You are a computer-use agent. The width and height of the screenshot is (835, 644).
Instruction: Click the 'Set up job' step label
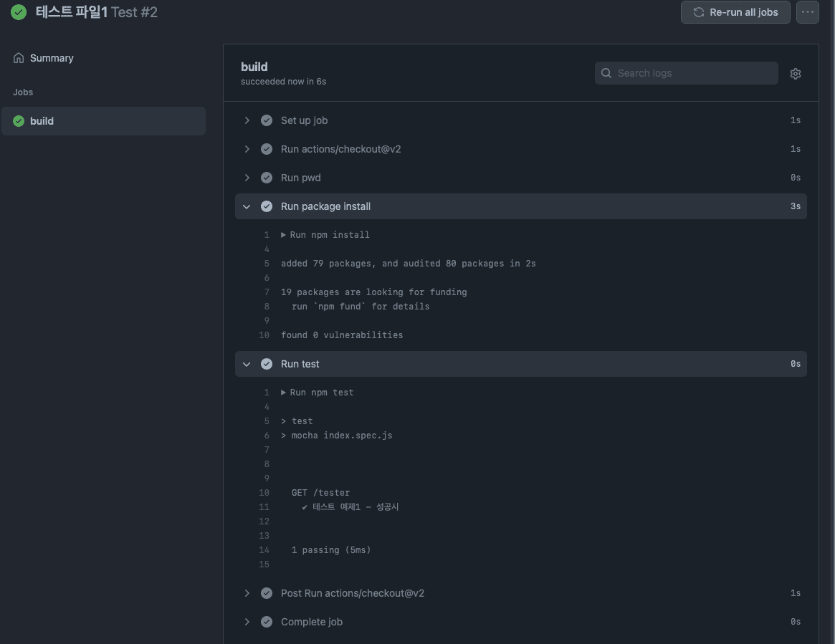[304, 120]
